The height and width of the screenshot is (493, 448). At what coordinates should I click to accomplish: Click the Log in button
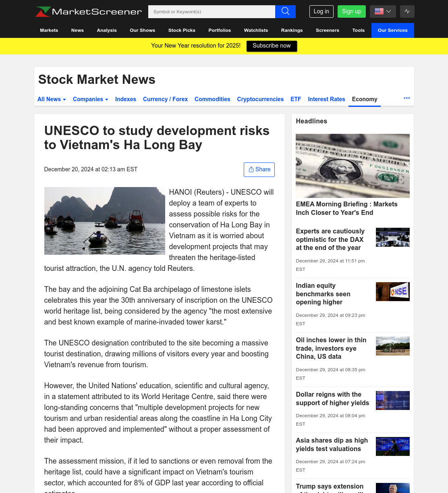pyautogui.click(x=321, y=11)
